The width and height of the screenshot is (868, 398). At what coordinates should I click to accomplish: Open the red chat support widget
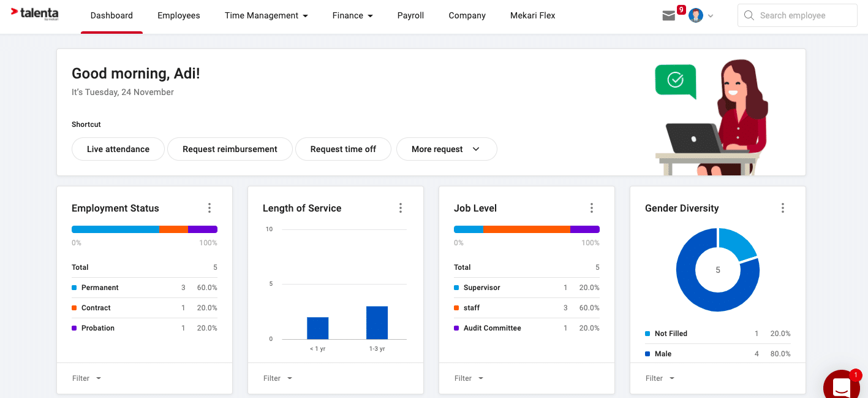[x=842, y=385]
